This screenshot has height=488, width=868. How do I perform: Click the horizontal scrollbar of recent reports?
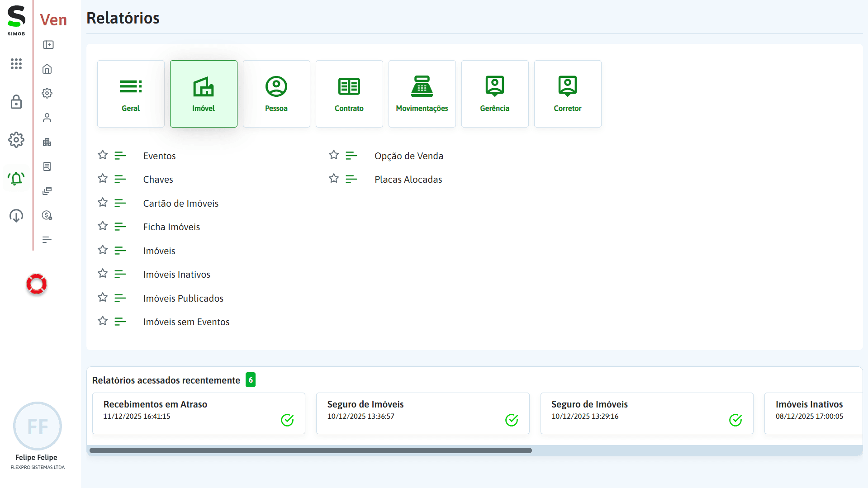[x=310, y=450]
